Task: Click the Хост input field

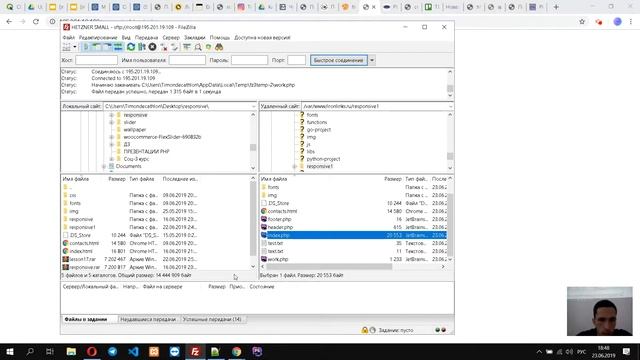Action: point(96,60)
